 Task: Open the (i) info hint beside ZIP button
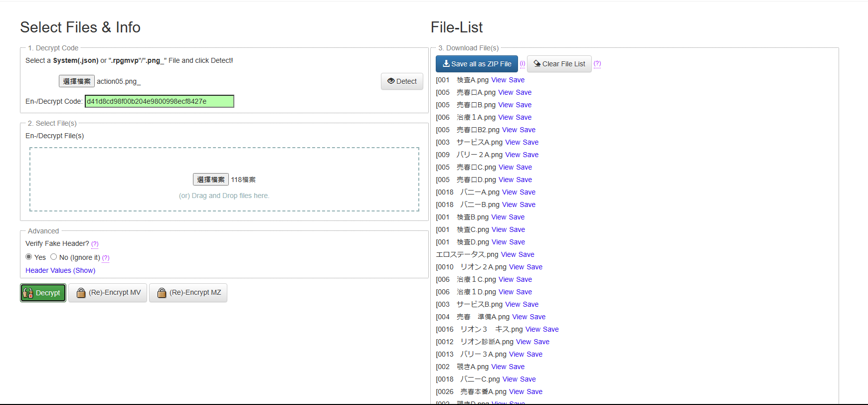click(x=522, y=64)
